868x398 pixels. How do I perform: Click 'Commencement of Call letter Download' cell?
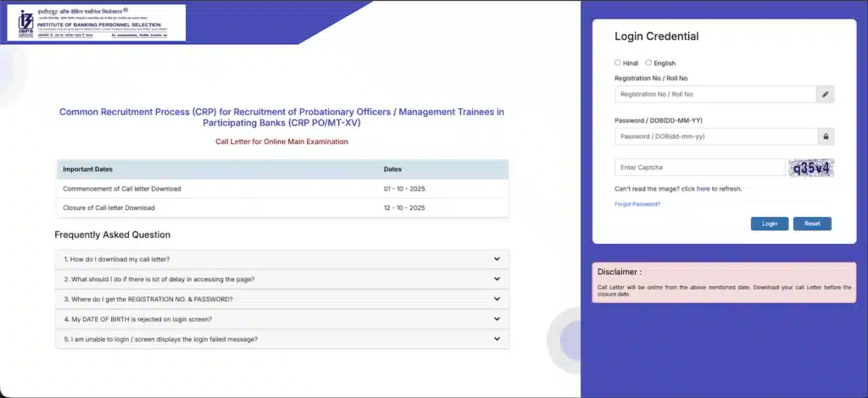coord(122,189)
